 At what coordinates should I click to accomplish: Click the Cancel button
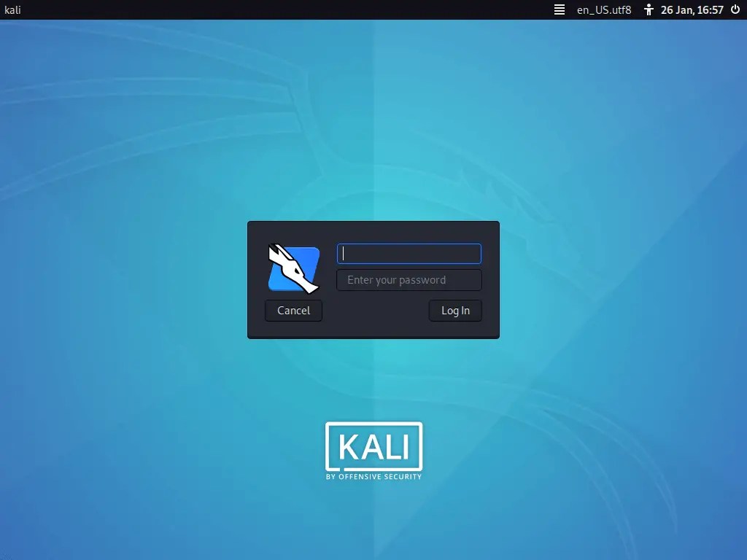pos(293,310)
